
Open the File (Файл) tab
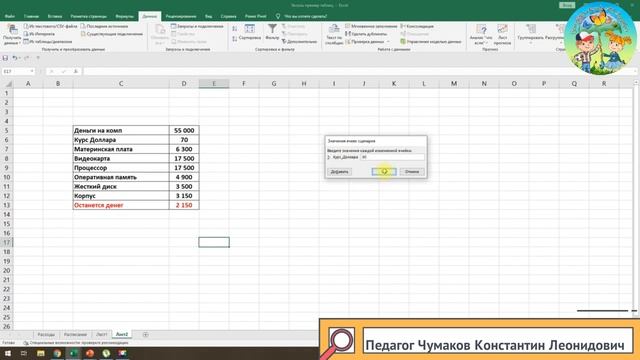10,16
